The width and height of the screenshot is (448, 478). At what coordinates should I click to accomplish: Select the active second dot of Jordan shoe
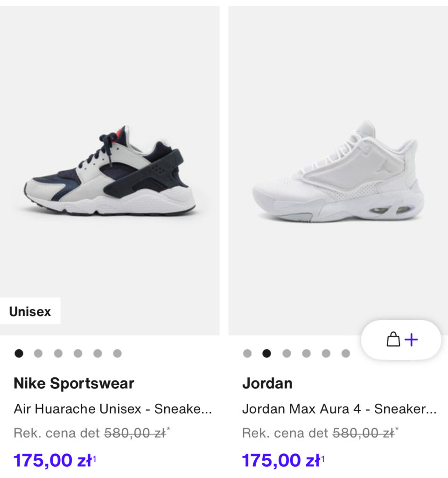coord(266,353)
